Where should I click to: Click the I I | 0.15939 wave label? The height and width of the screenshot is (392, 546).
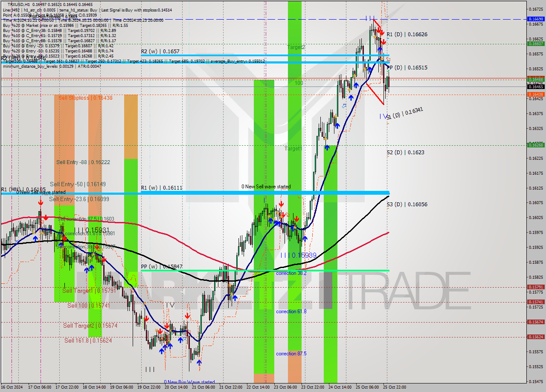coord(298,255)
